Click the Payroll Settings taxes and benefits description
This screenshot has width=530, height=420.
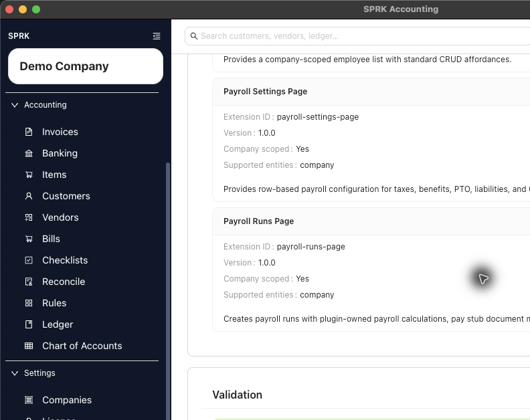point(377,189)
